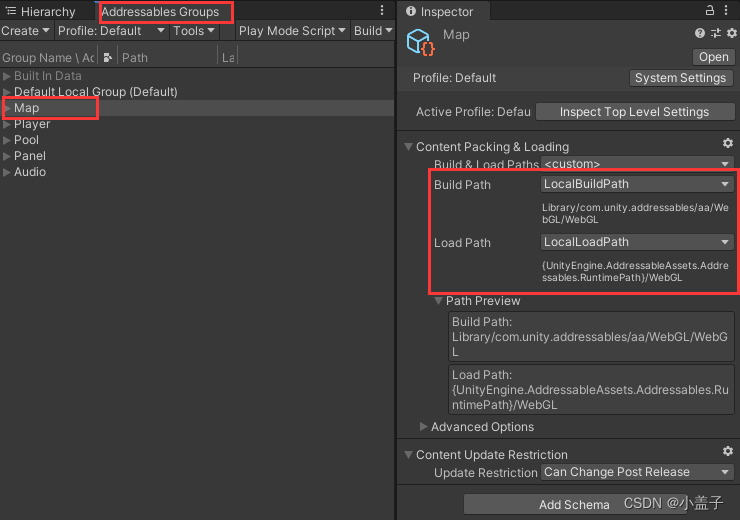Click the Open button
Image resolution: width=740 pixels, height=520 pixels.
point(714,57)
